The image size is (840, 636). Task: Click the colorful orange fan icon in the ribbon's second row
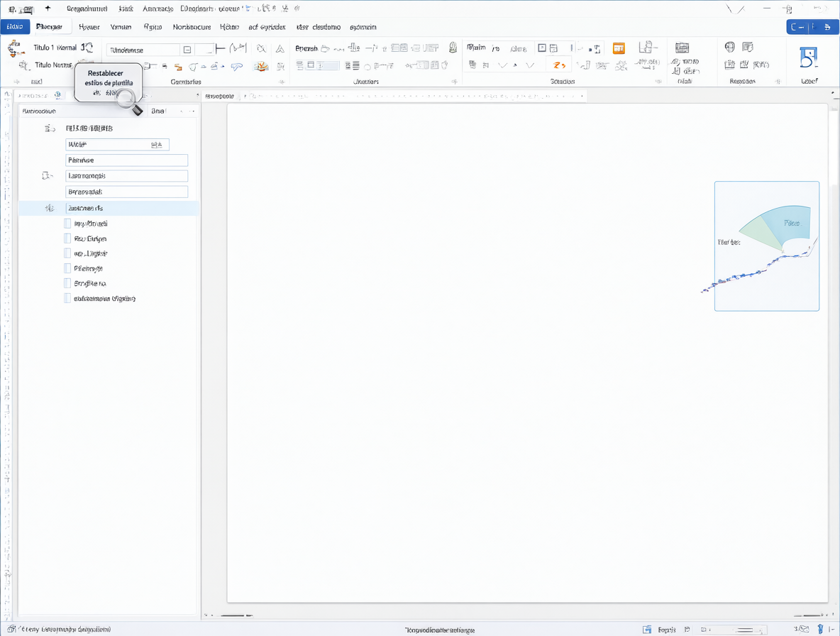pyautogui.click(x=261, y=66)
